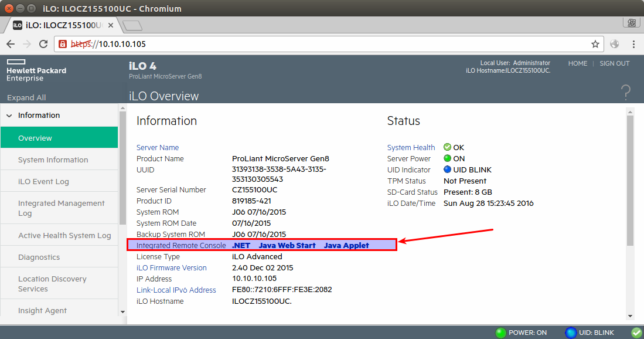This screenshot has width=644, height=339.
Task: Open a new browser tab
Action: [132, 25]
